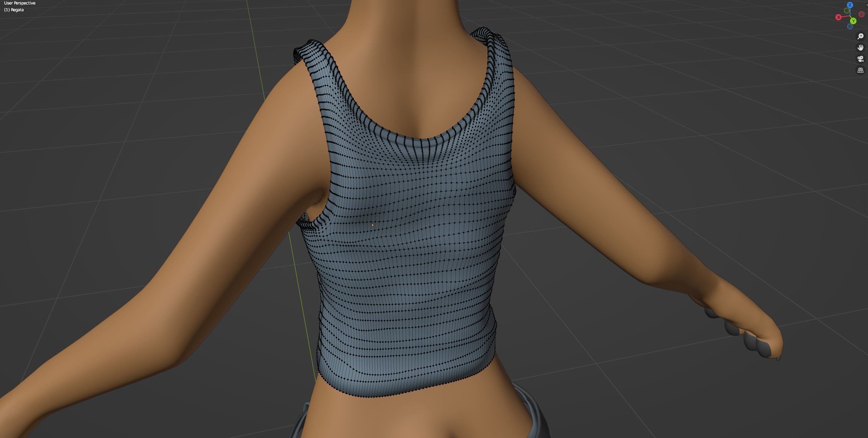The height and width of the screenshot is (438, 868).
Task: Snap view to faded blue negative Z
Action: 850,26
